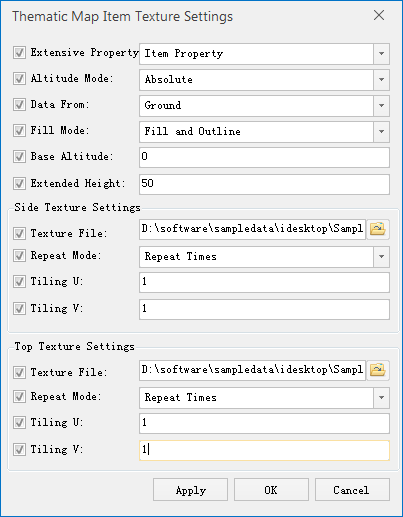Toggle the Data From checkbox
This screenshot has width=403, height=517.
19,105
